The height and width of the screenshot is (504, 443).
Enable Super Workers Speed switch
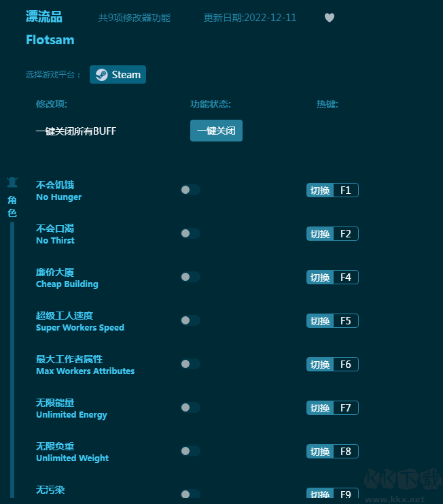(190, 320)
